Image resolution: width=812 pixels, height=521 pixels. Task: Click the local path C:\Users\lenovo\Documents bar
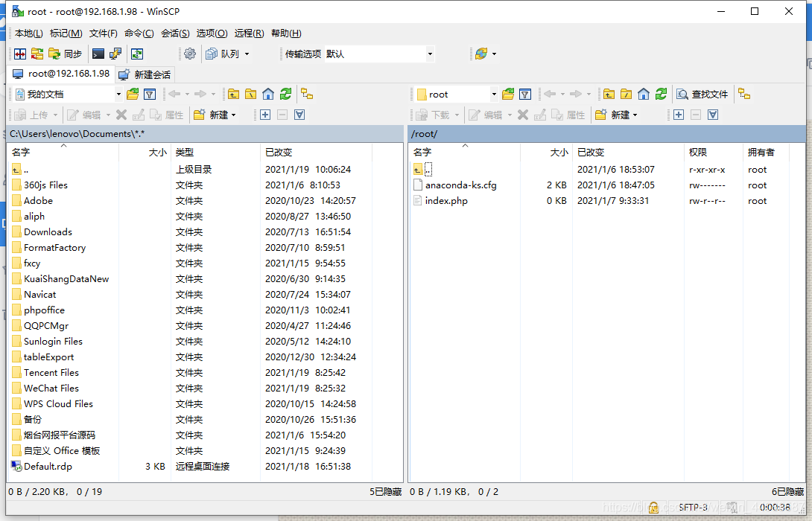click(x=205, y=134)
